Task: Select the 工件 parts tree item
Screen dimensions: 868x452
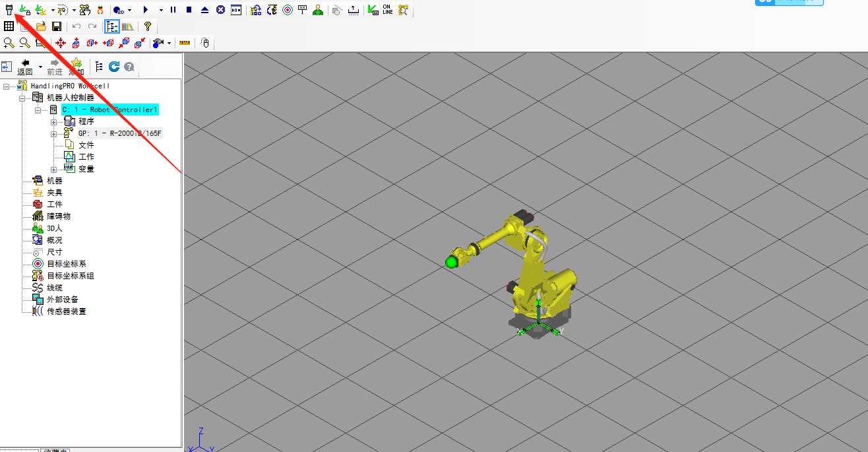Action: coord(55,205)
